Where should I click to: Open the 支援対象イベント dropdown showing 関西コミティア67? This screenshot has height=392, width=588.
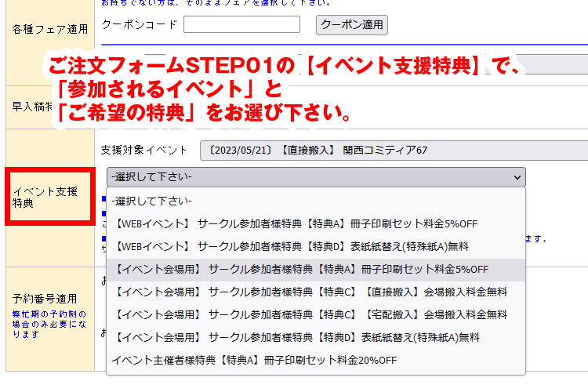392,150
